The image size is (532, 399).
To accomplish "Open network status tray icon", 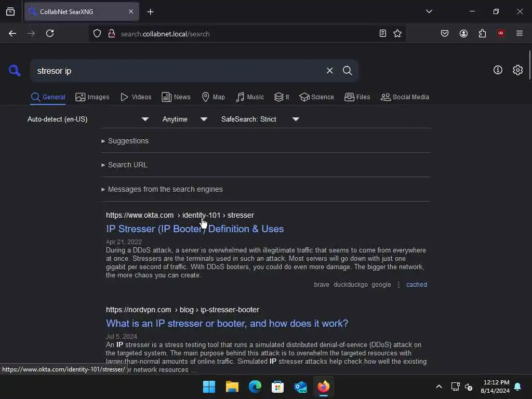I will 455,387.
